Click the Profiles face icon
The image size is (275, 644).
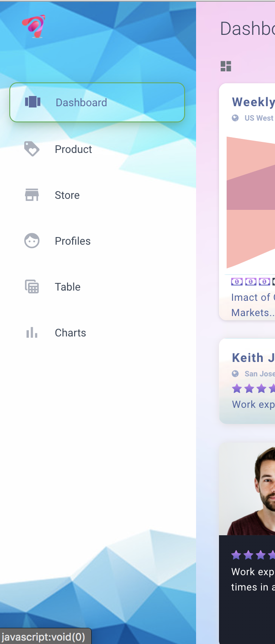pyautogui.click(x=32, y=241)
